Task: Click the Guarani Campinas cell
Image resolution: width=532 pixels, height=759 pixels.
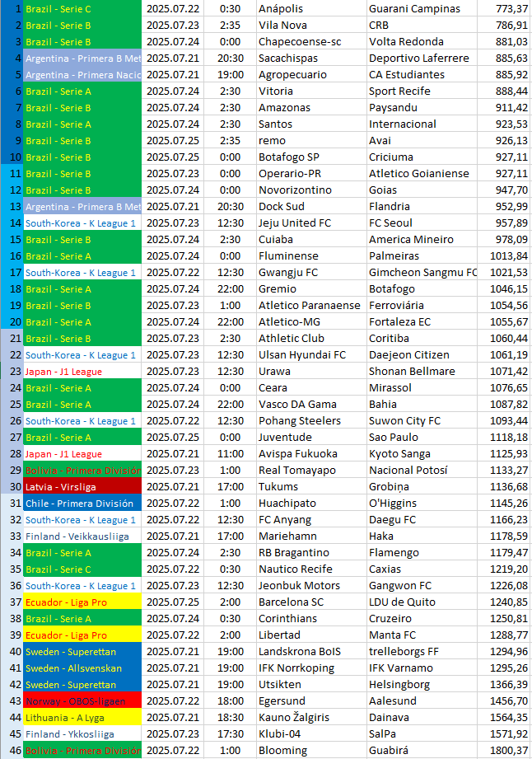Action: pos(422,9)
